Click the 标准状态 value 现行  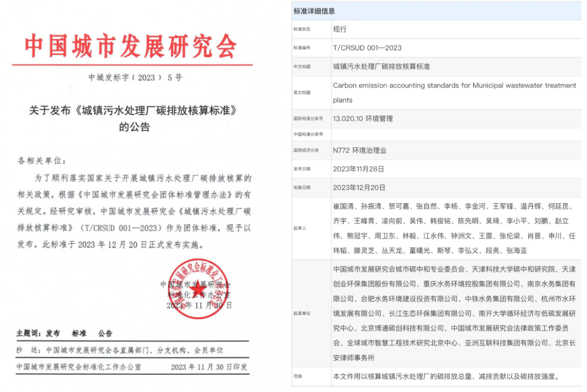(x=340, y=29)
